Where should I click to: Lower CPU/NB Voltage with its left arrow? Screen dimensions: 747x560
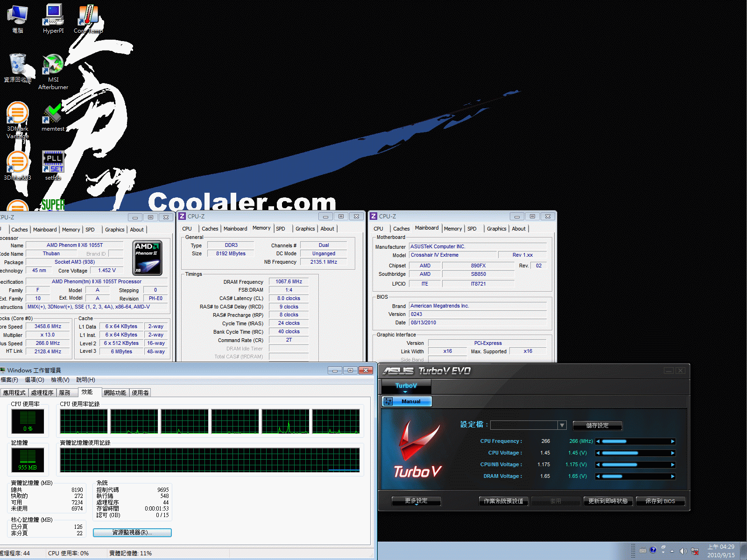[598, 465]
